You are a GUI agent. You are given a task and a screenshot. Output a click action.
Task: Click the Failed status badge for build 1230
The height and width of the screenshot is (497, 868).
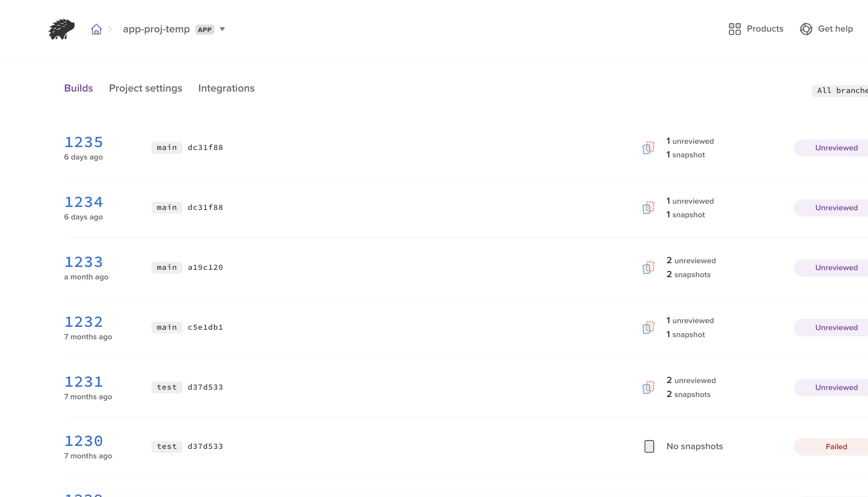click(836, 447)
